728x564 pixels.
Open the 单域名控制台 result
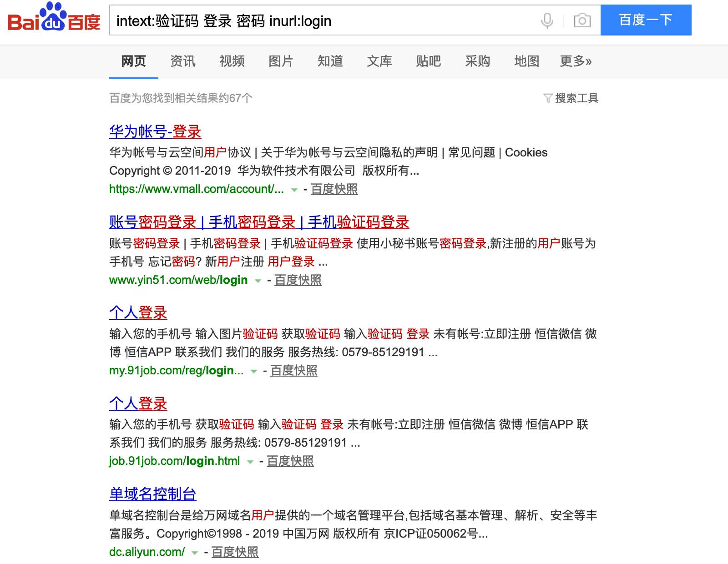(x=153, y=494)
